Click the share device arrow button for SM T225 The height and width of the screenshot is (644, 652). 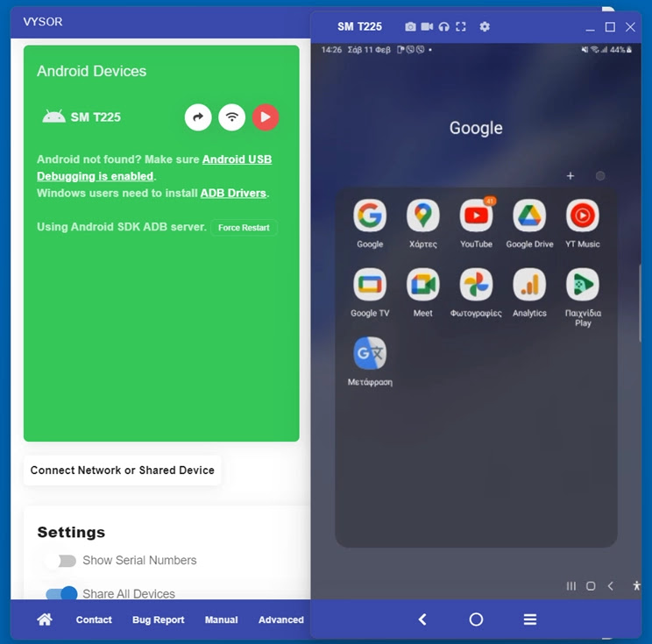[198, 117]
